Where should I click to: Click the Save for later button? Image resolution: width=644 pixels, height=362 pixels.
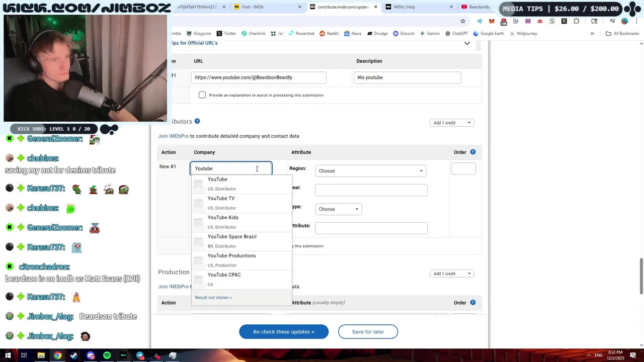[368, 332]
